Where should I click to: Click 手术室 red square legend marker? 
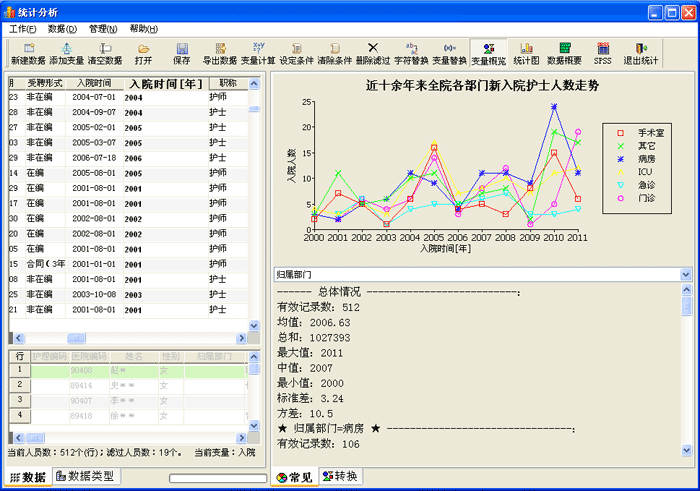coord(621,133)
